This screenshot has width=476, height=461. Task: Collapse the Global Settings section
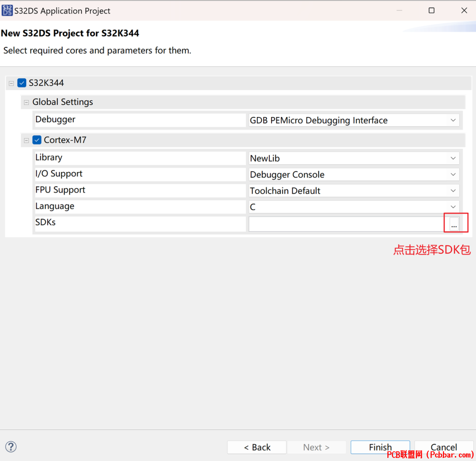tap(26, 102)
